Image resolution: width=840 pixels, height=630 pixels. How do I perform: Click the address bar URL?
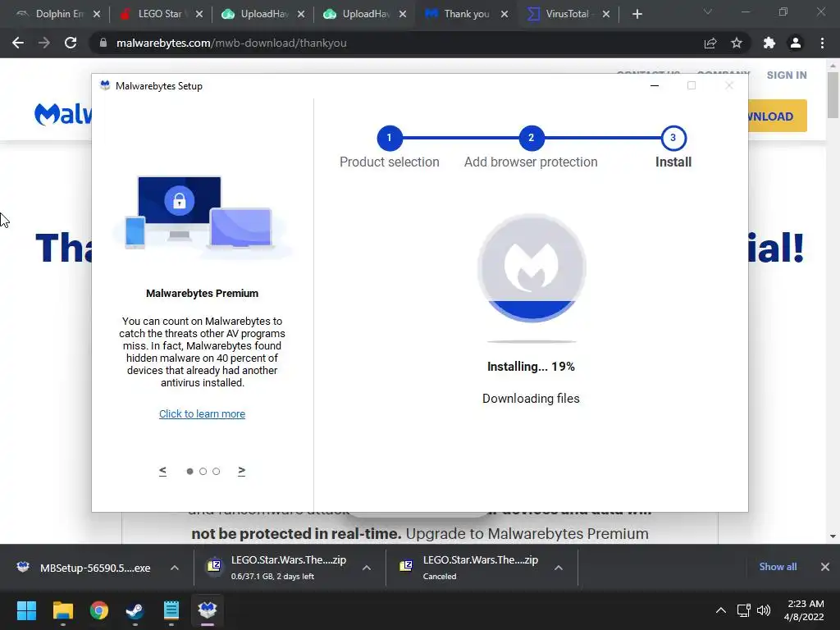click(x=231, y=43)
